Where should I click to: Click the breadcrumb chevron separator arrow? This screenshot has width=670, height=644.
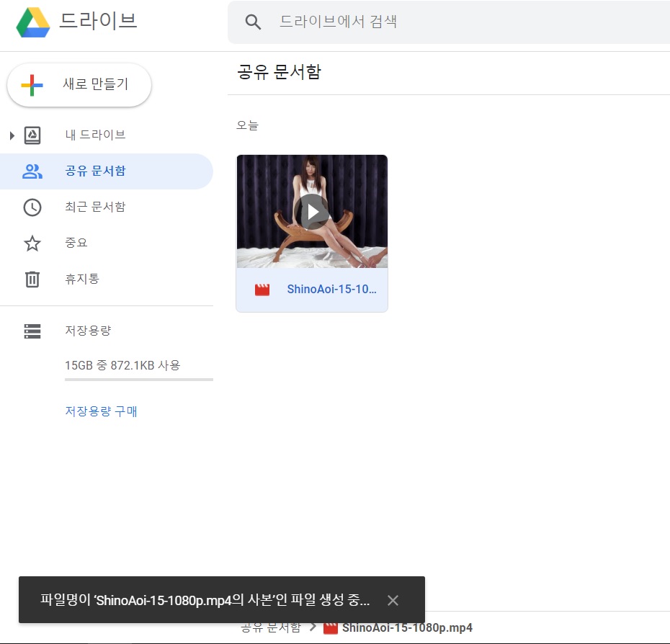click(x=313, y=627)
